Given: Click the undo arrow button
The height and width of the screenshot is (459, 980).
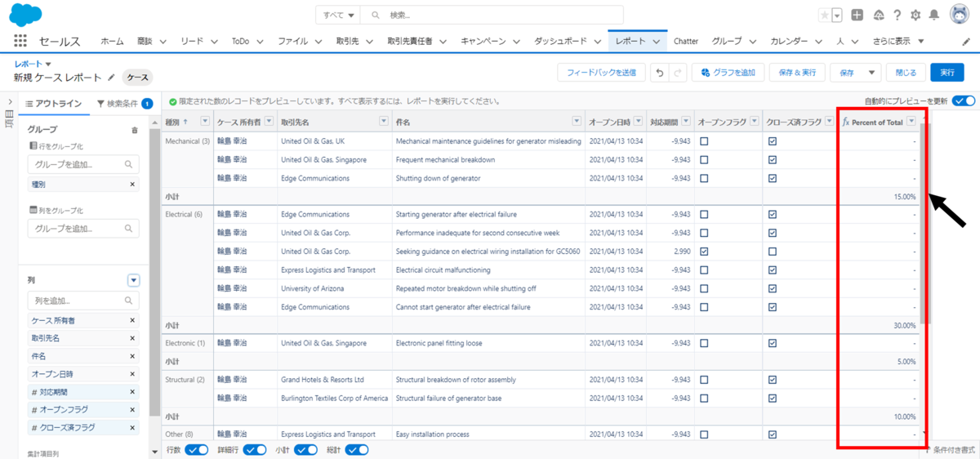Looking at the screenshot, I should (x=660, y=73).
